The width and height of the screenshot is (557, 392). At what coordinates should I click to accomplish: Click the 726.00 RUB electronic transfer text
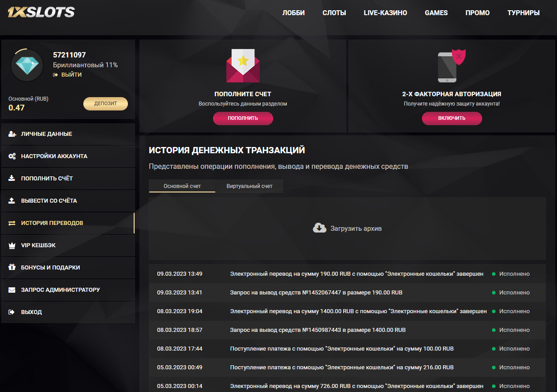pos(356,386)
